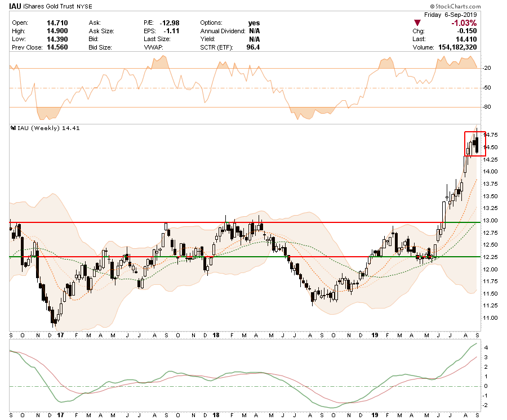Click the -80 level on the top indicator scale
Viewport: 507px width, 420px height.
click(487, 107)
